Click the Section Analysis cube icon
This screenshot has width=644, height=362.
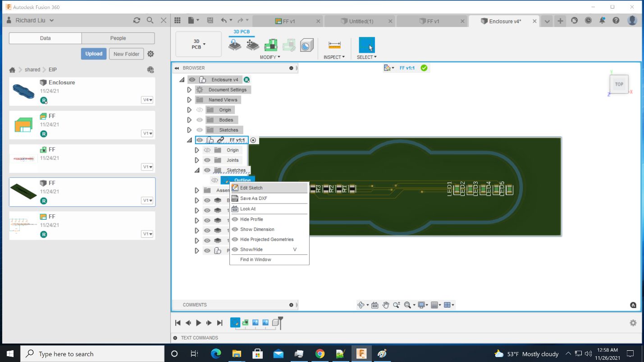(x=307, y=45)
